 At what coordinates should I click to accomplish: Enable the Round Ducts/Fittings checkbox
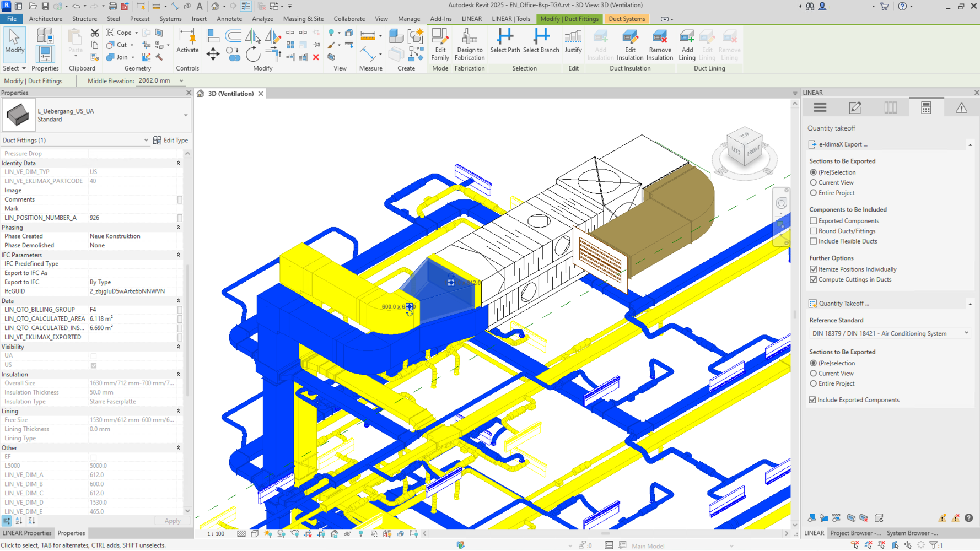click(814, 231)
